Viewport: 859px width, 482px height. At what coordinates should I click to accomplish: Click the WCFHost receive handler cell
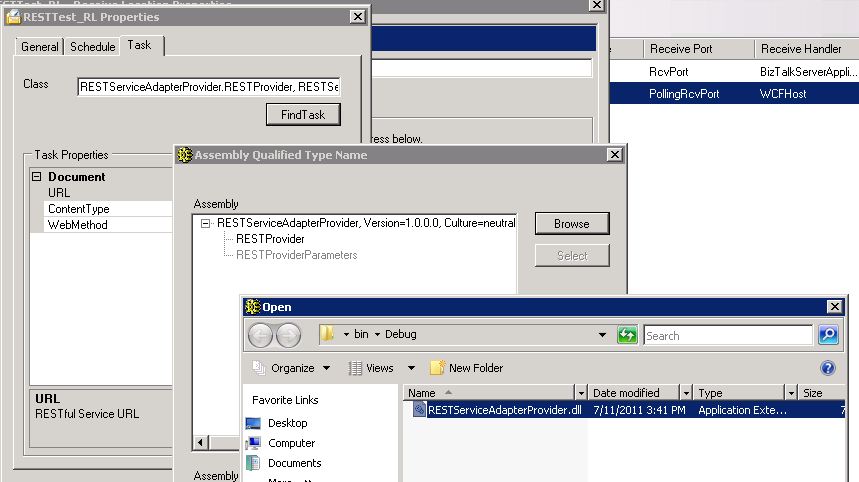click(x=783, y=94)
